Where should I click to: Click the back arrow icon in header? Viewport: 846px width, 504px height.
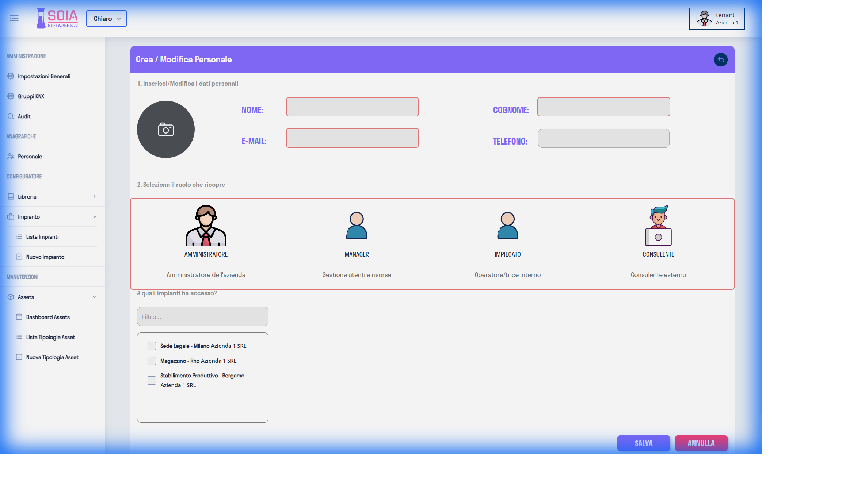coord(720,59)
